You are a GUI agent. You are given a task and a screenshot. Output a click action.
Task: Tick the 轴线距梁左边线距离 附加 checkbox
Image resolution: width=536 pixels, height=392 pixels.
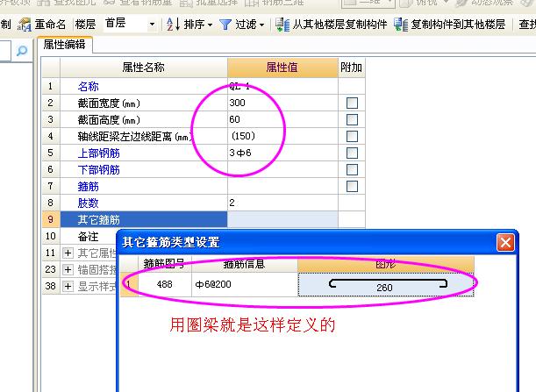point(352,136)
